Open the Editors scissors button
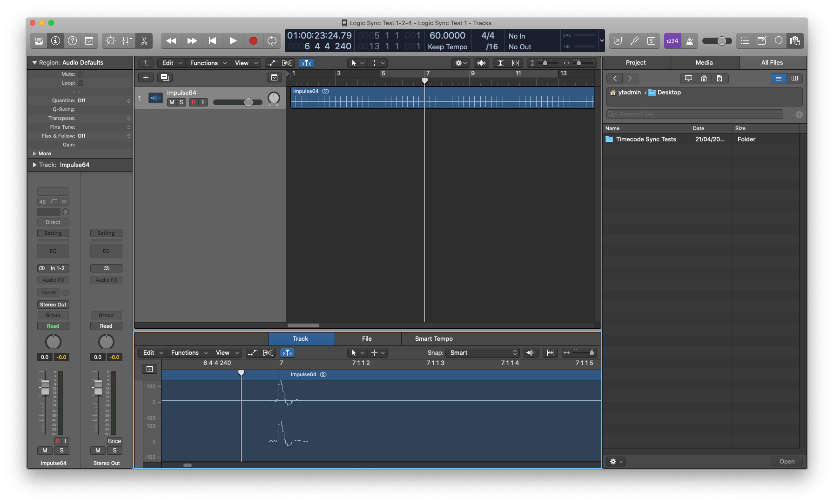 click(144, 41)
